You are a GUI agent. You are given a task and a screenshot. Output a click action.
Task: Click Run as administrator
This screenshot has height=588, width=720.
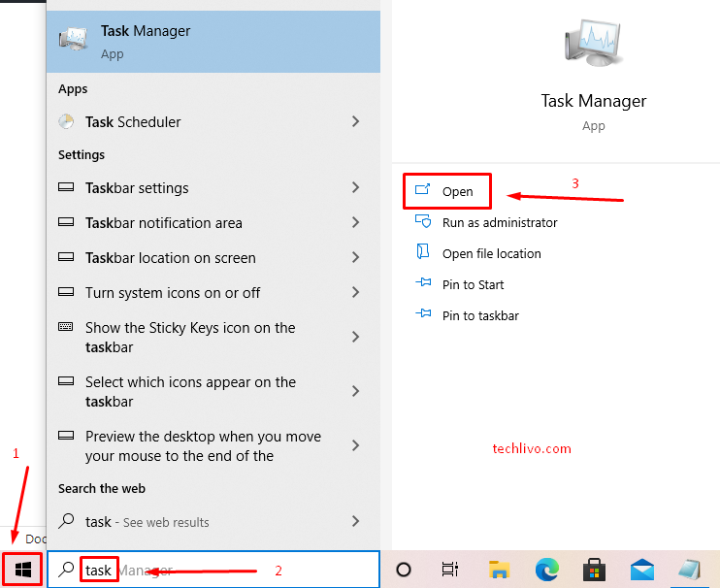tap(500, 222)
